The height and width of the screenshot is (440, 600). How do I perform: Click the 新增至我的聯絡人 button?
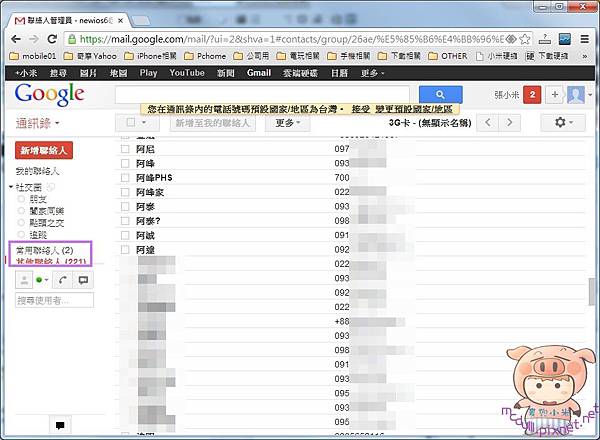pos(212,123)
